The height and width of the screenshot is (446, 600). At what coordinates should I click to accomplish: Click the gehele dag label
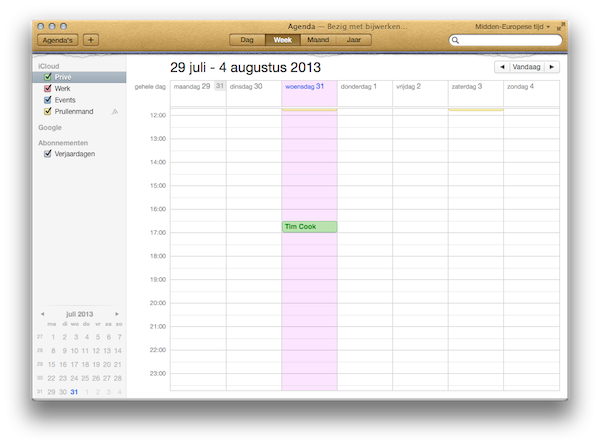(150, 87)
